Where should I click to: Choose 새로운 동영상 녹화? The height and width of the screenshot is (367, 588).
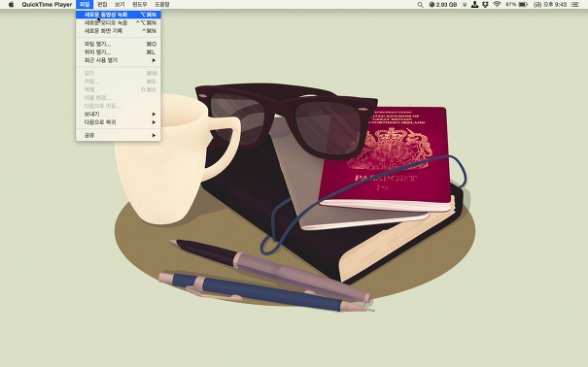coord(119,15)
